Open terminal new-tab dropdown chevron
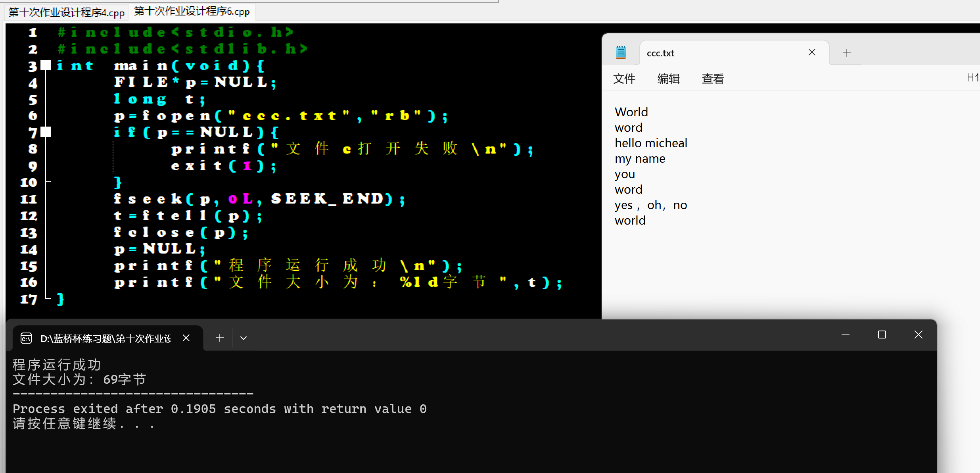The width and height of the screenshot is (980, 473). point(244,338)
